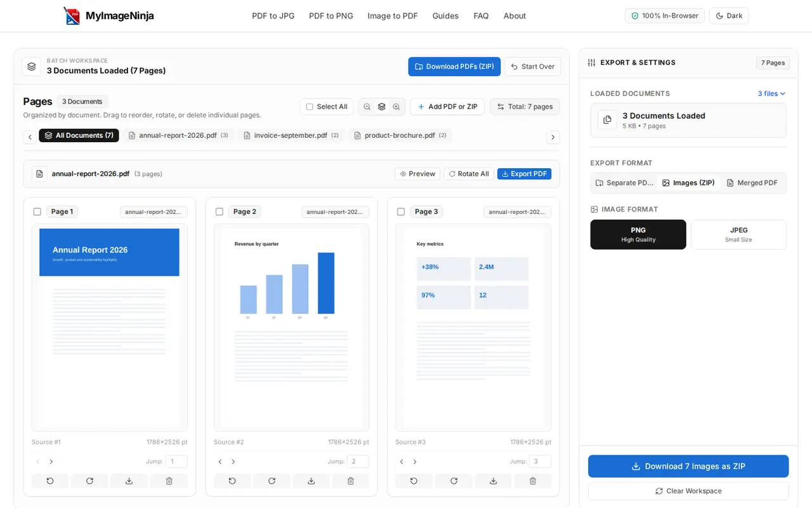812x508 pixels.
Task: Click Jump field on Page 1 card
Action: coord(176,462)
